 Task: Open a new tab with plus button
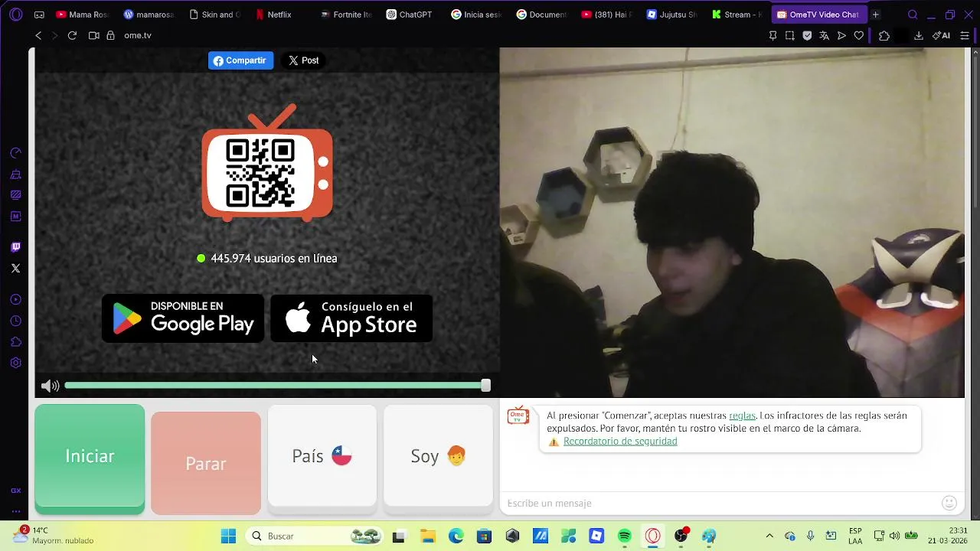(875, 15)
